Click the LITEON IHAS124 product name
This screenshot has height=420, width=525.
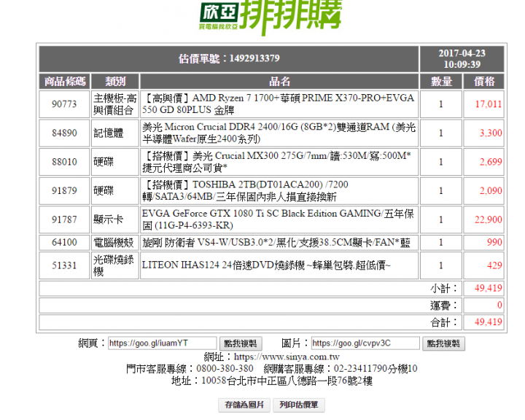point(266,265)
